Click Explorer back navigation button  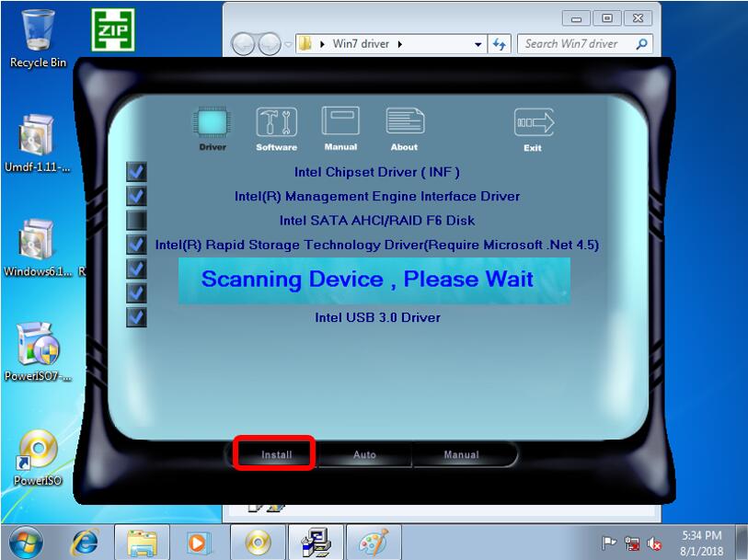243,44
